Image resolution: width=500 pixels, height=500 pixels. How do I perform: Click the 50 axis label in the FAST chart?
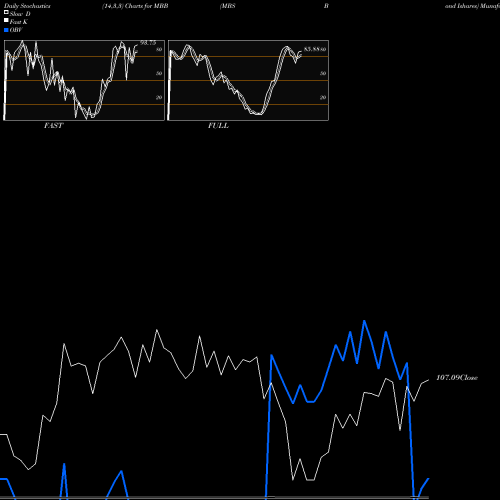point(159,73)
